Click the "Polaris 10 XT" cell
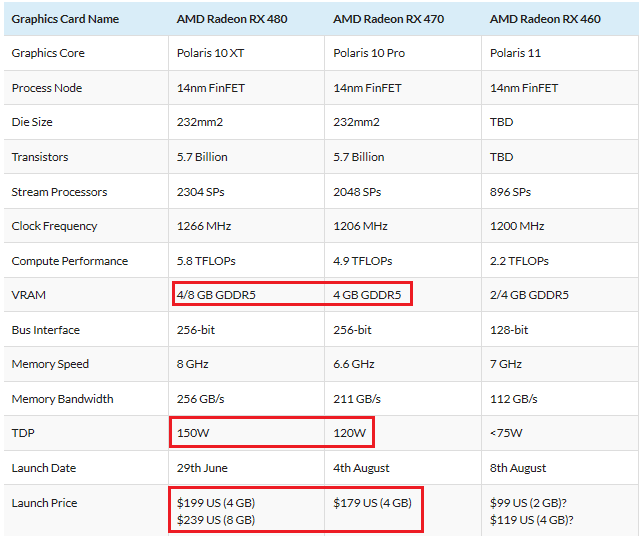This screenshot has width=640, height=540. [211, 53]
